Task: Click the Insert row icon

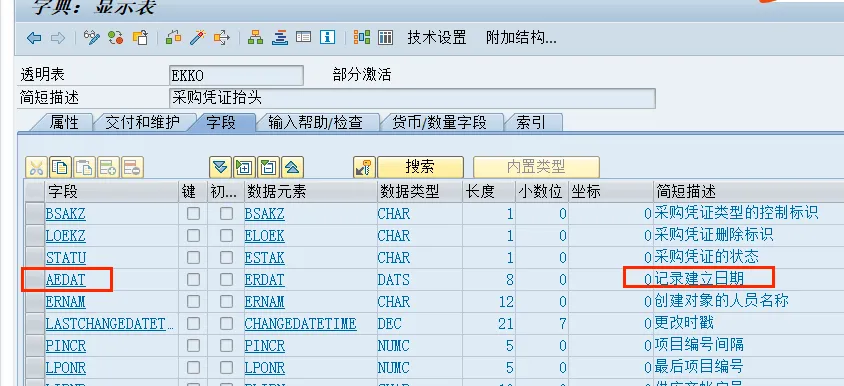Action: [x=108, y=168]
